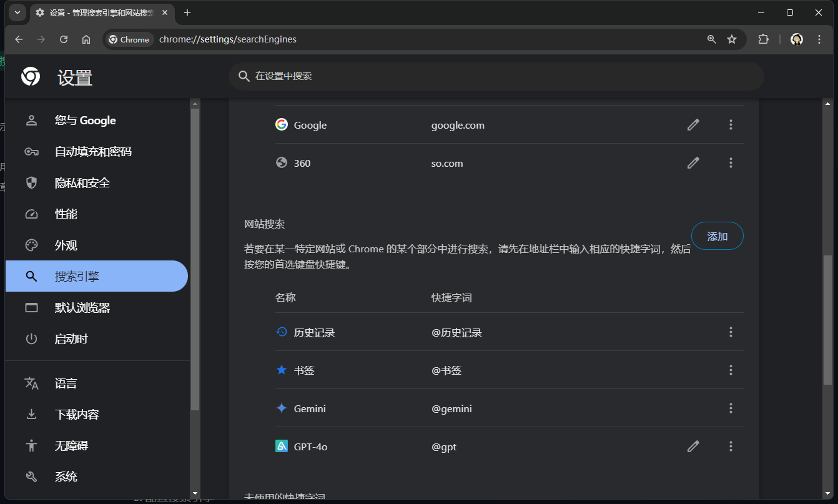Image resolution: width=838 pixels, height=504 pixels.
Task: Click the edit pencil for Google
Action: [693, 125]
